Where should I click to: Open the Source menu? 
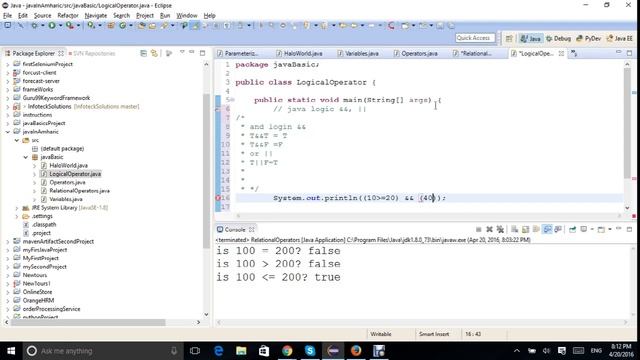pyautogui.click(x=42, y=16)
